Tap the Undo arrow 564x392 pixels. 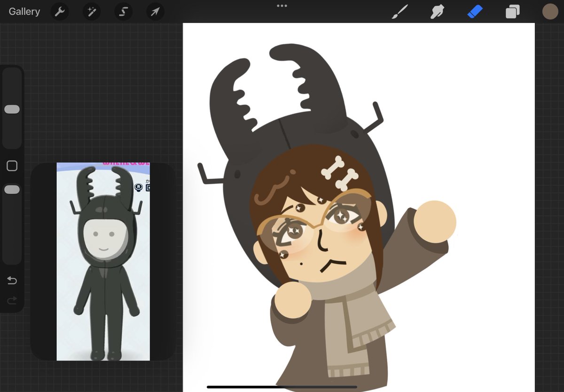[x=12, y=281]
